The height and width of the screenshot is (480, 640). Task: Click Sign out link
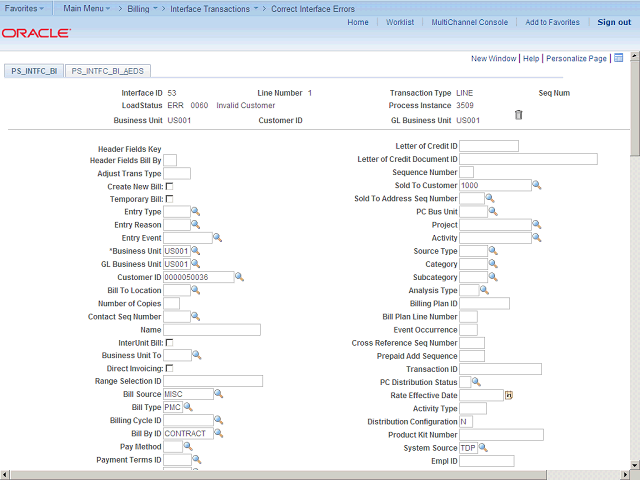tap(614, 22)
